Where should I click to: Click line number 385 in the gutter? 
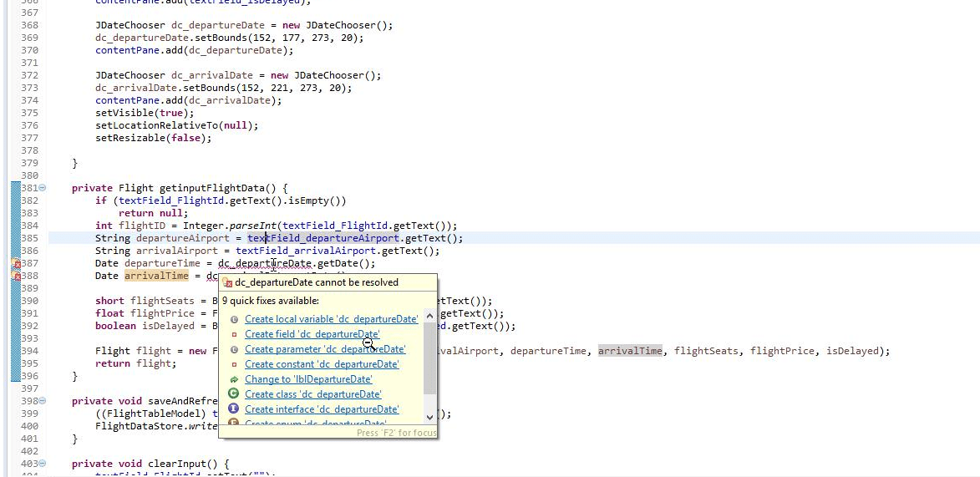pos(29,238)
